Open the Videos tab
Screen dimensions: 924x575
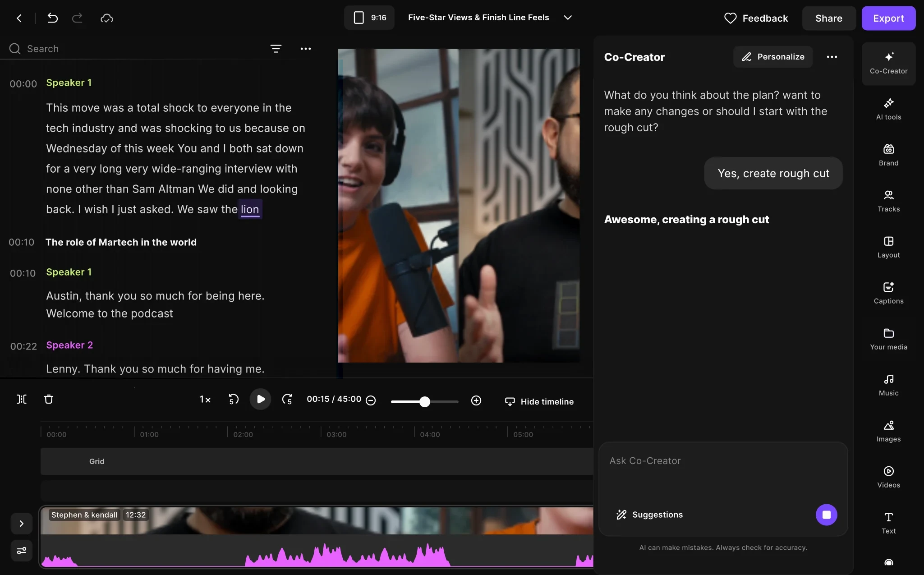tap(888, 478)
